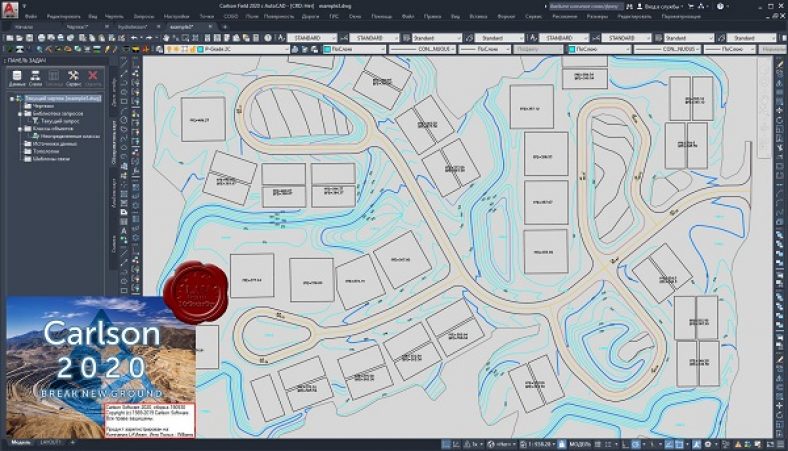Click the workspace switching gear icon
The height and width of the screenshot is (451, 788).
708,444
